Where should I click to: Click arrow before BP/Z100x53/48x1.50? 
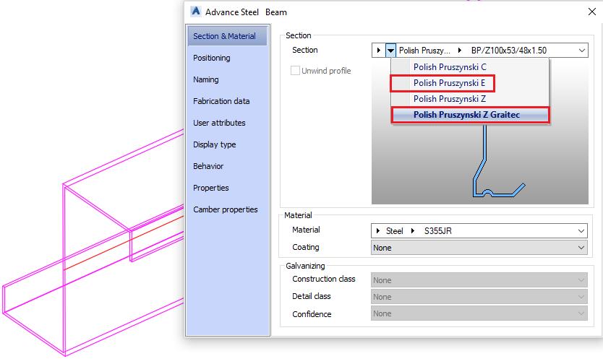tap(459, 51)
